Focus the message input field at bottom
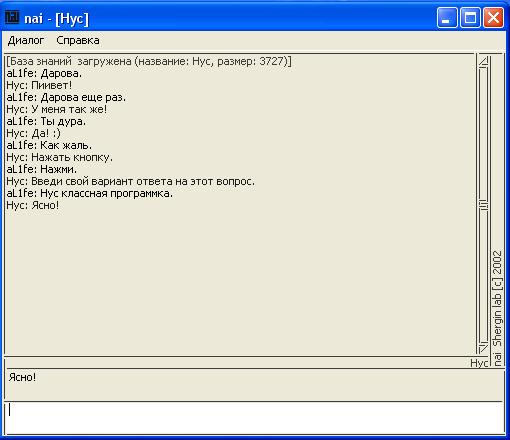Screen dimensions: 510x440 pos(254,418)
